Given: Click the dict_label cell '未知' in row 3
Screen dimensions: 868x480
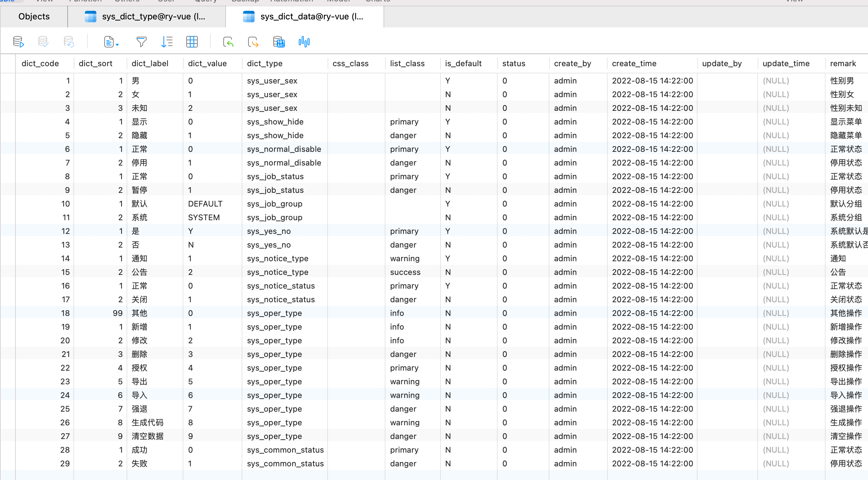Looking at the screenshot, I should [155, 108].
